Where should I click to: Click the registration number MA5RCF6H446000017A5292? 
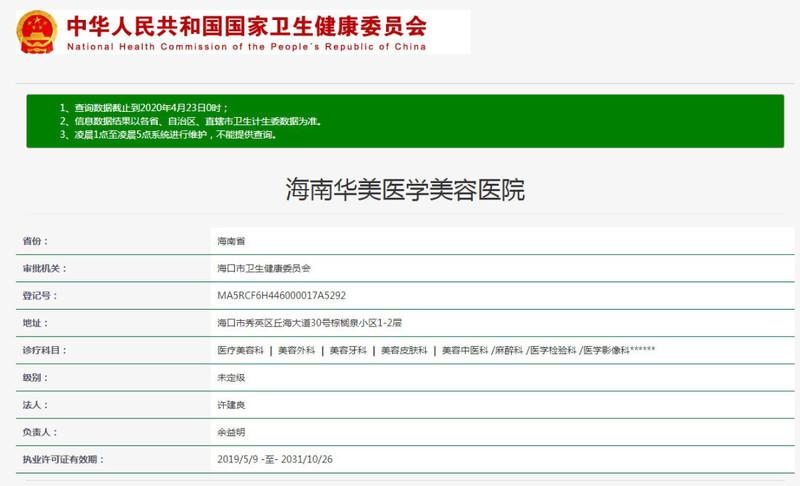(282, 296)
